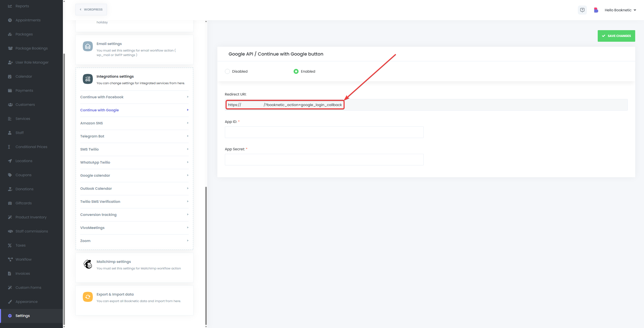This screenshot has height=328, width=644.
Task: Click the Coupons tag icon
Action: click(10, 175)
